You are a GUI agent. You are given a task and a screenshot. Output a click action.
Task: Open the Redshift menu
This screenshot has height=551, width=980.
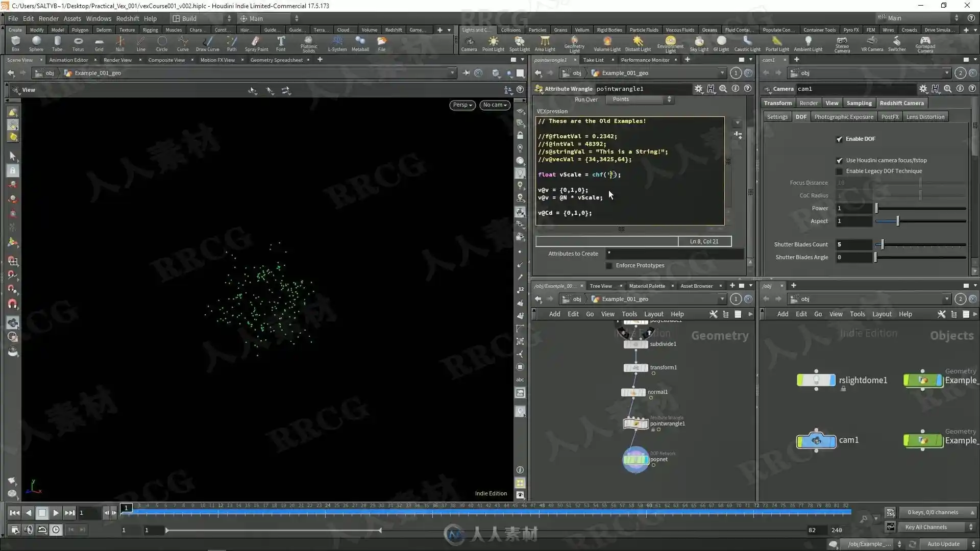click(128, 18)
